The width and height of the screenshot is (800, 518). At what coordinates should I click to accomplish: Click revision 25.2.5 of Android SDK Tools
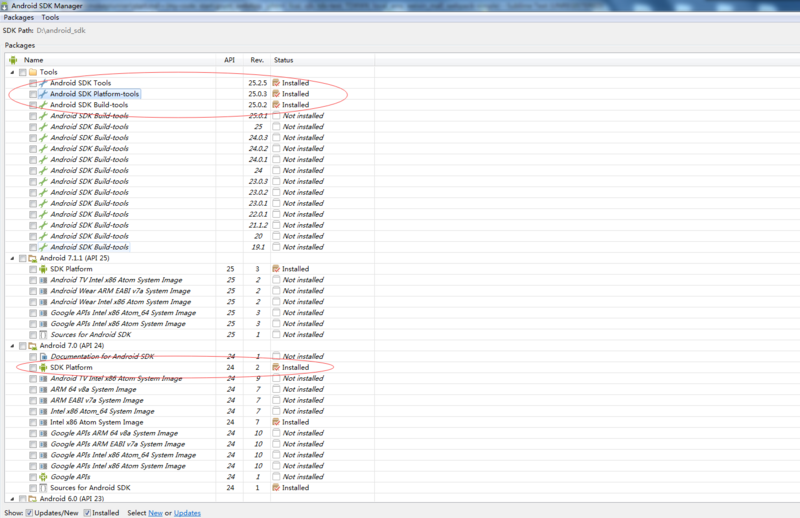(x=258, y=83)
